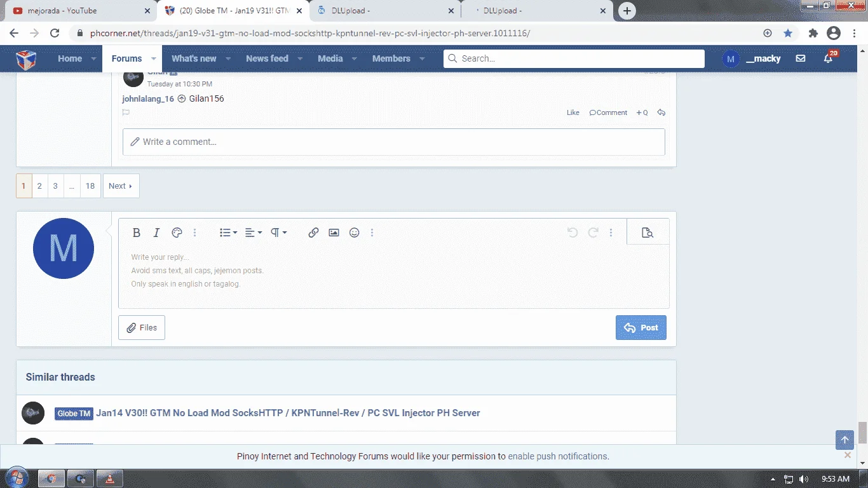The width and height of the screenshot is (868, 488).
Task: Open the alerts bell with 20 notifications
Action: (829, 58)
